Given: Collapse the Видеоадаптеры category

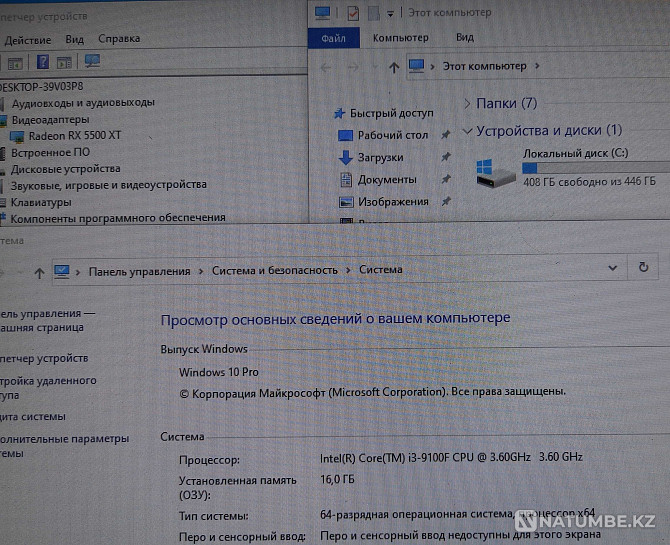Looking at the screenshot, I should 50,120.
